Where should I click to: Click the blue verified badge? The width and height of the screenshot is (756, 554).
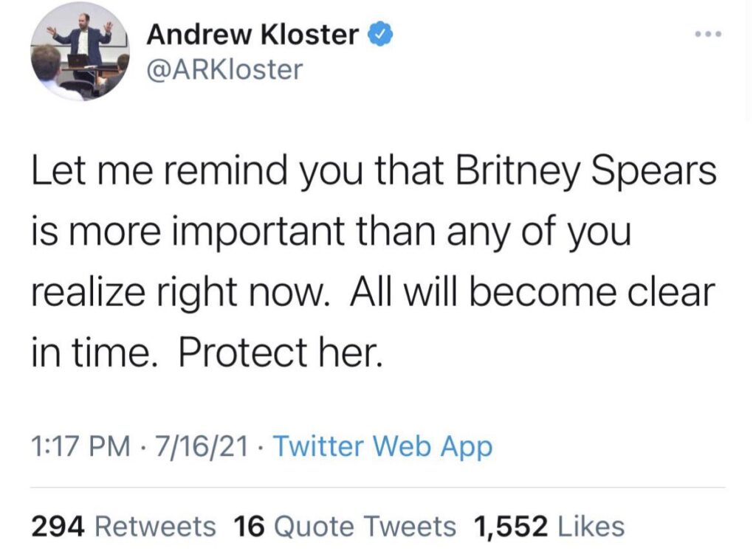[379, 33]
